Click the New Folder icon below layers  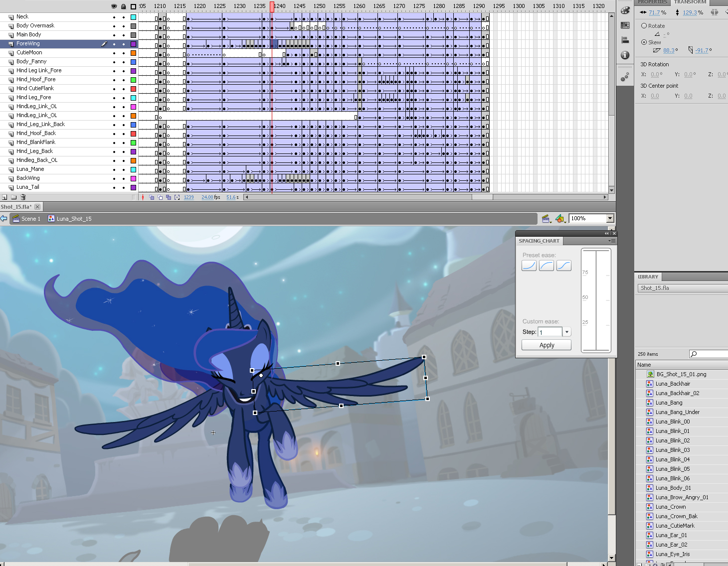tap(14, 197)
